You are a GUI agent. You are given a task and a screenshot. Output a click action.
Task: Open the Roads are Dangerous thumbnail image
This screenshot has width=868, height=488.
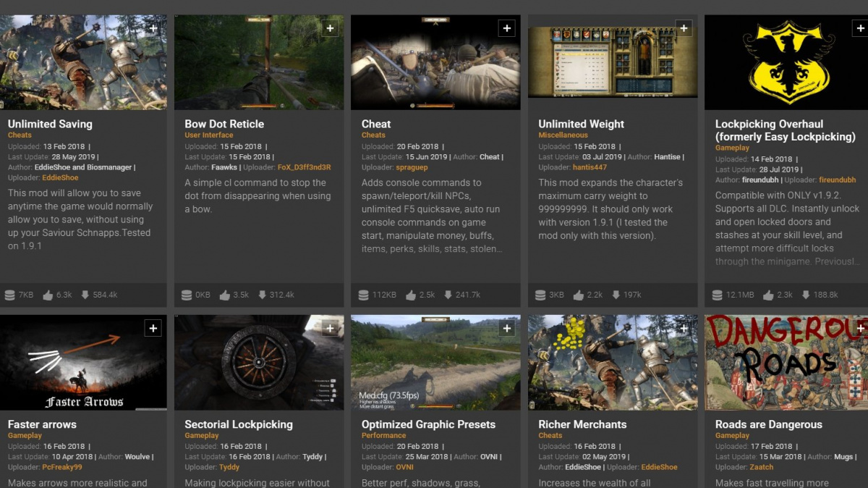coord(786,362)
